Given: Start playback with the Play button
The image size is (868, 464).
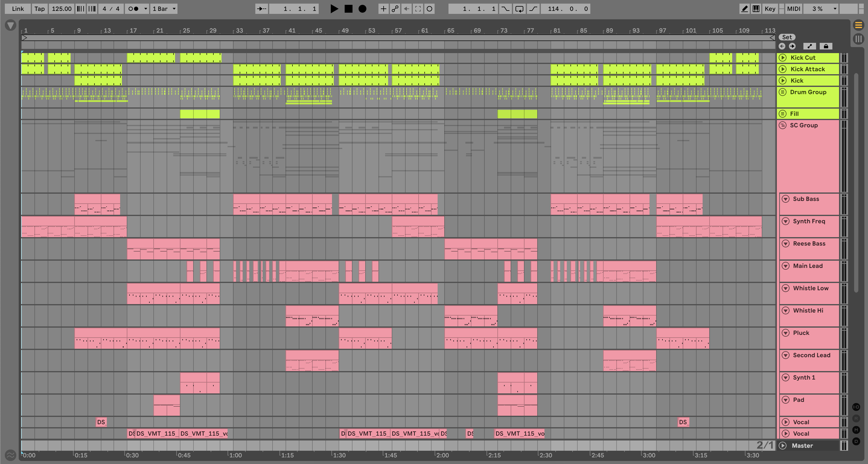Looking at the screenshot, I should pyautogui.click(x=334, y=9).
